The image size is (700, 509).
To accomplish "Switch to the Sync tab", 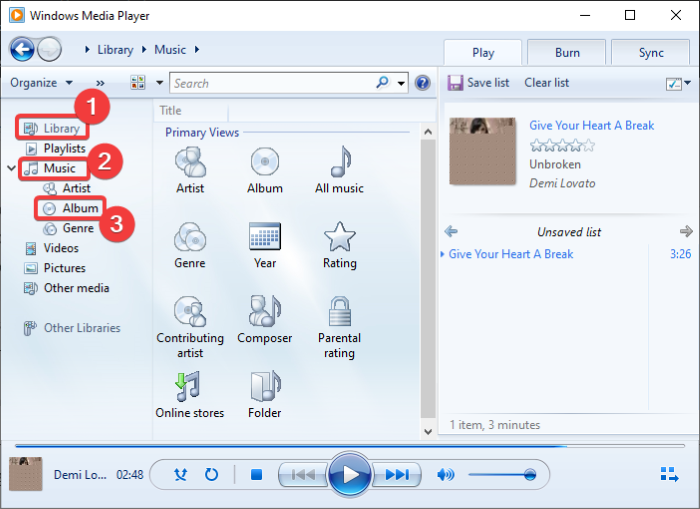I will tap(651, 53).
